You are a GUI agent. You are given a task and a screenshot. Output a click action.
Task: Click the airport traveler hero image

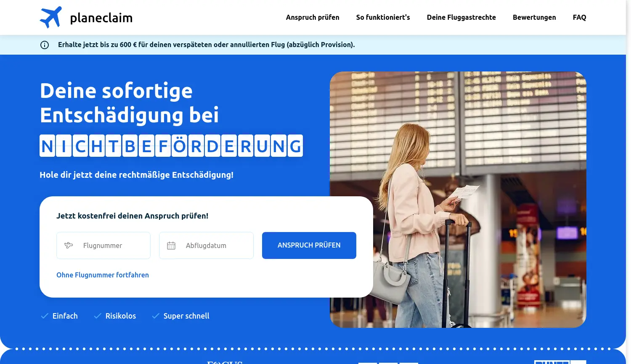point(458,200)
